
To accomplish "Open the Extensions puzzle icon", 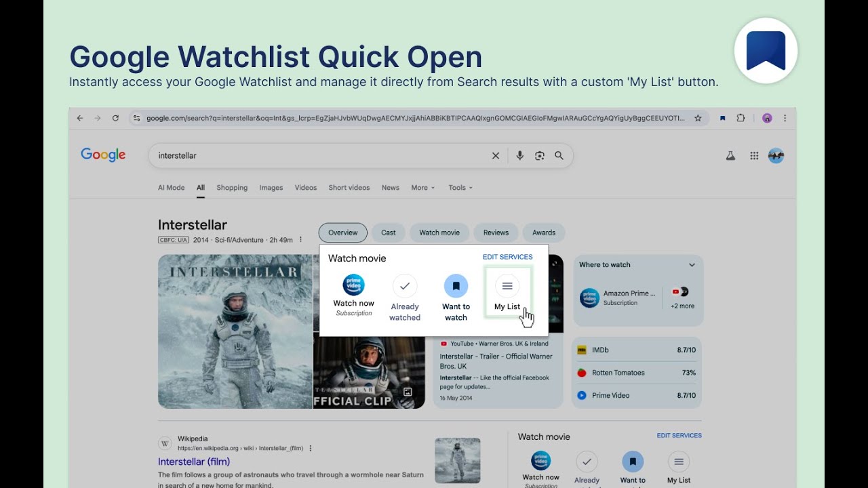I will point(741,118).
